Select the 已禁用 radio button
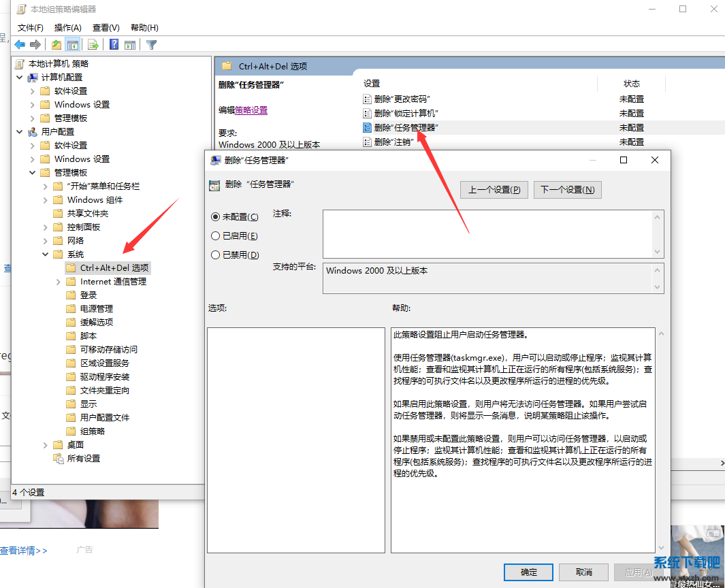Viewport: 725px width, 588px height. 216,255
